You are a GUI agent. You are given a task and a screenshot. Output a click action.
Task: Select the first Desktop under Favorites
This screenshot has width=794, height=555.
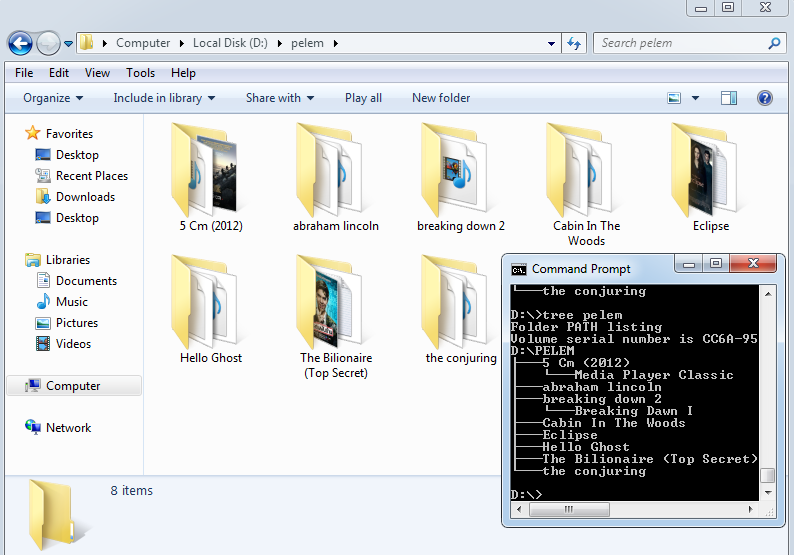77,154
